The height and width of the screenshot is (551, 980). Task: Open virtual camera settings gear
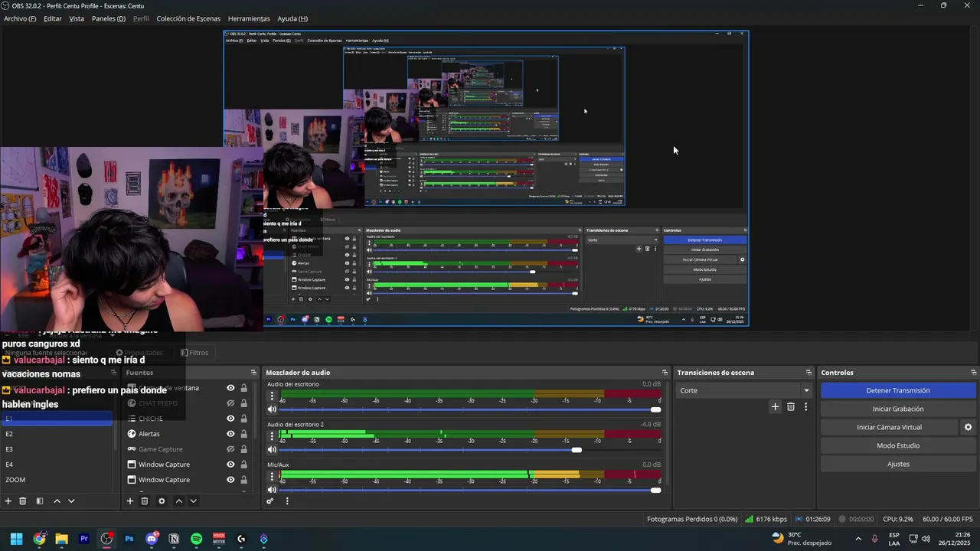click(x=968, y=427)
